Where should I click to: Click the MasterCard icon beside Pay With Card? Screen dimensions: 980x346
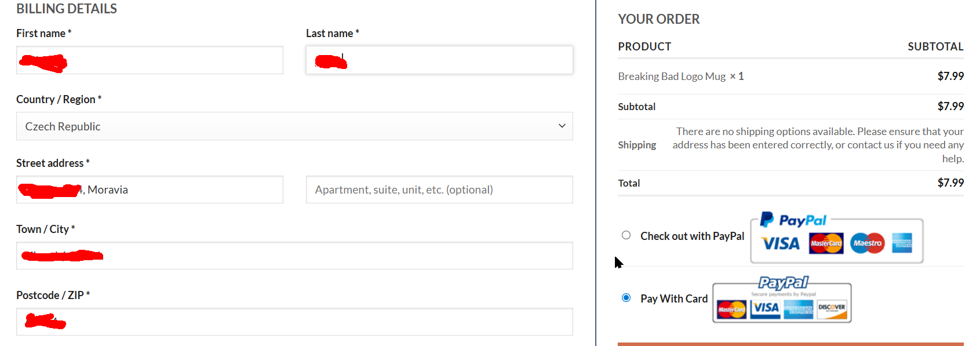[731, 309]
